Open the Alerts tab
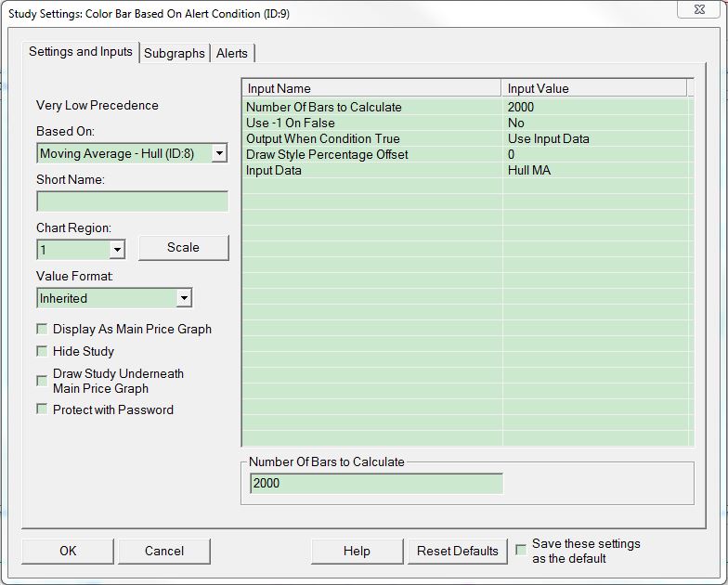The image size is (728, 585). (x=231, y=53)
